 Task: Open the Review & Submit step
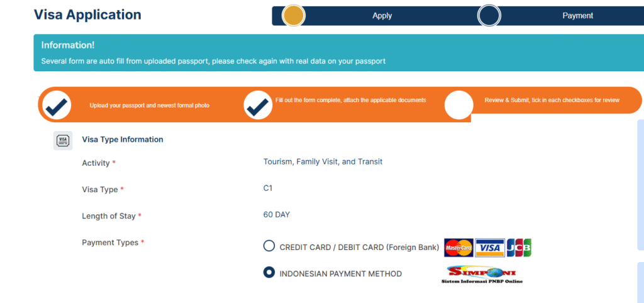pos(552,100)
